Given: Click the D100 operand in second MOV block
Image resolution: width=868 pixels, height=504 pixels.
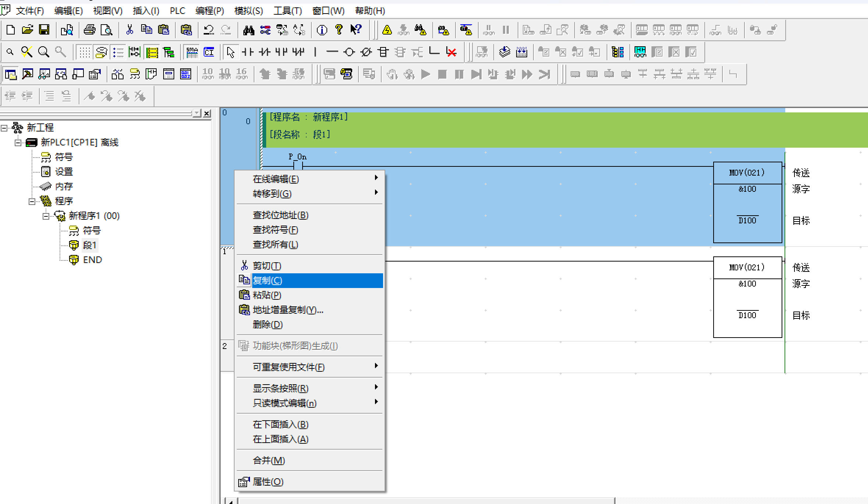Looking at the screenshot, I should [747, 315].
